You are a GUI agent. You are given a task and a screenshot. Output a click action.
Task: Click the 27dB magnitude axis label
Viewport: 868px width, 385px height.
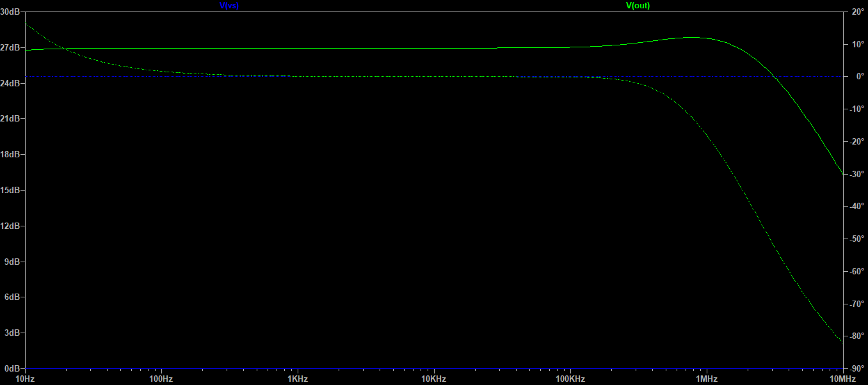9,47
